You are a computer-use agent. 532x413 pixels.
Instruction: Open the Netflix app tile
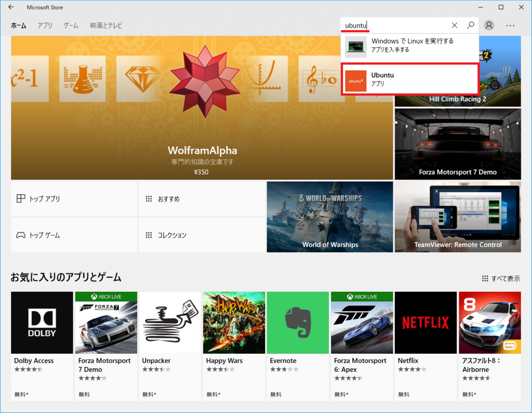point(425,346)
